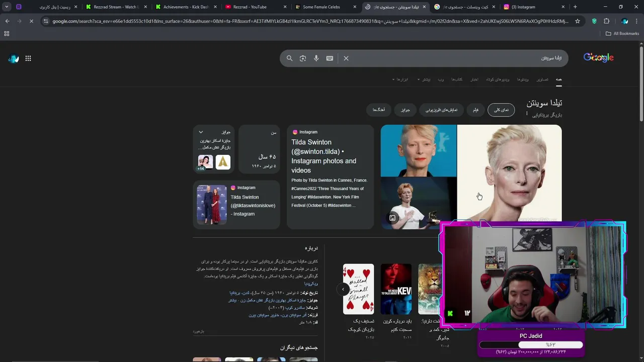Open a new browser tab

[575, 7]
